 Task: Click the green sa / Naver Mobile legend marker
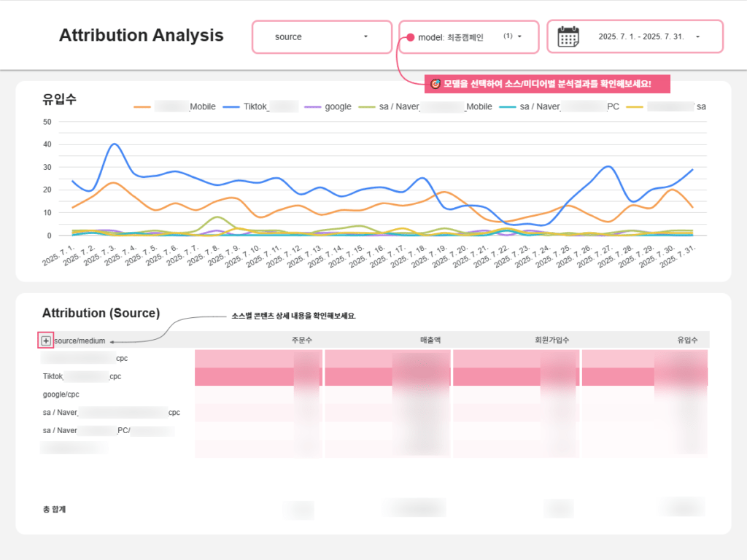pyautogui.click(x=367, y=107)
